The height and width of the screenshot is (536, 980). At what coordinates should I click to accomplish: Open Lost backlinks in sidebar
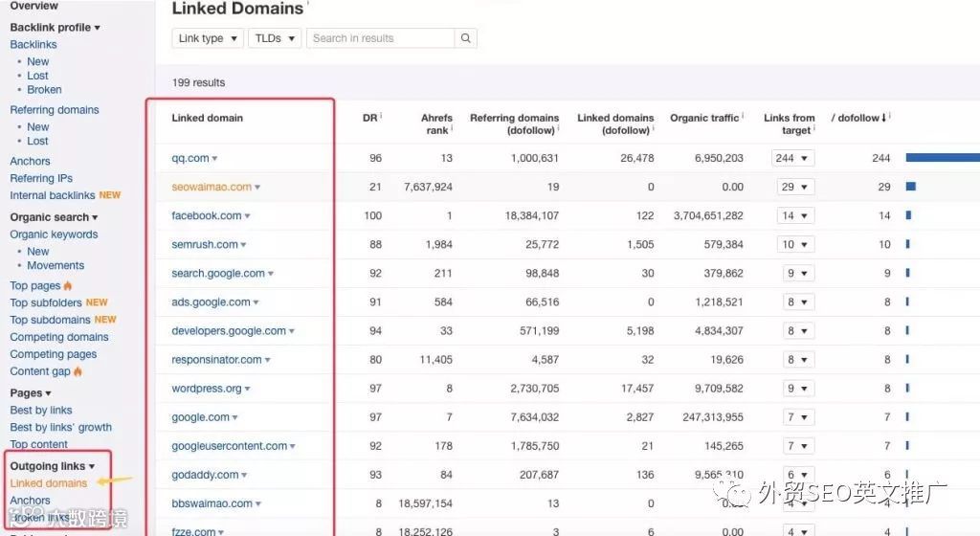37,75
